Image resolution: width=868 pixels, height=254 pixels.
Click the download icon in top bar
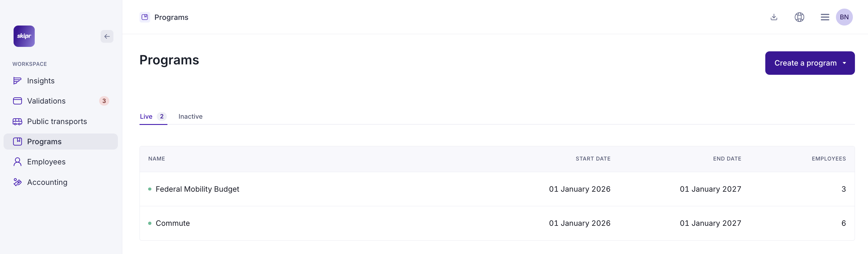(x=774, y=17)
